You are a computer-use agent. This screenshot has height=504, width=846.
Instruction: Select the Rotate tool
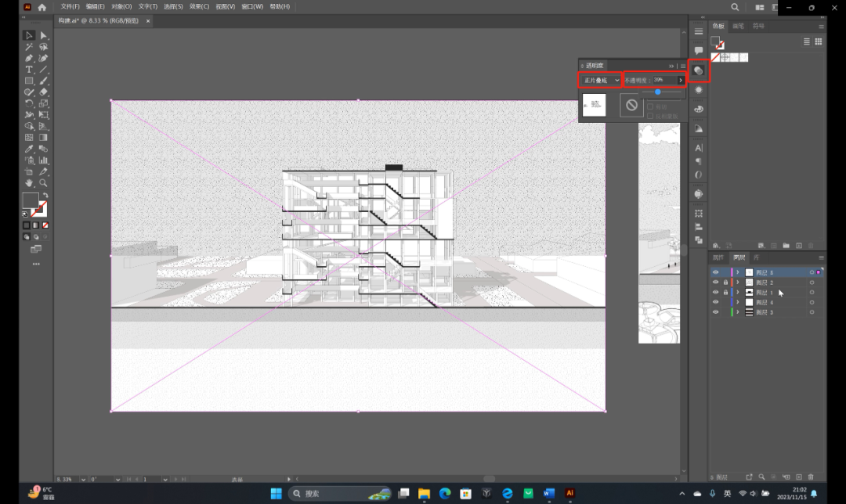(x=29, y=103)
